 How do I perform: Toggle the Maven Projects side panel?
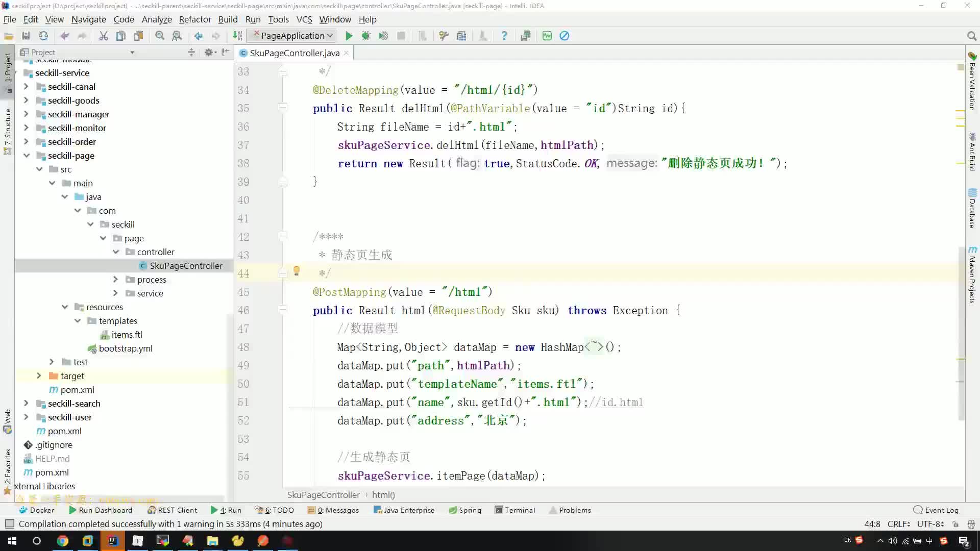pyautogui.click(x=972, y=274)
